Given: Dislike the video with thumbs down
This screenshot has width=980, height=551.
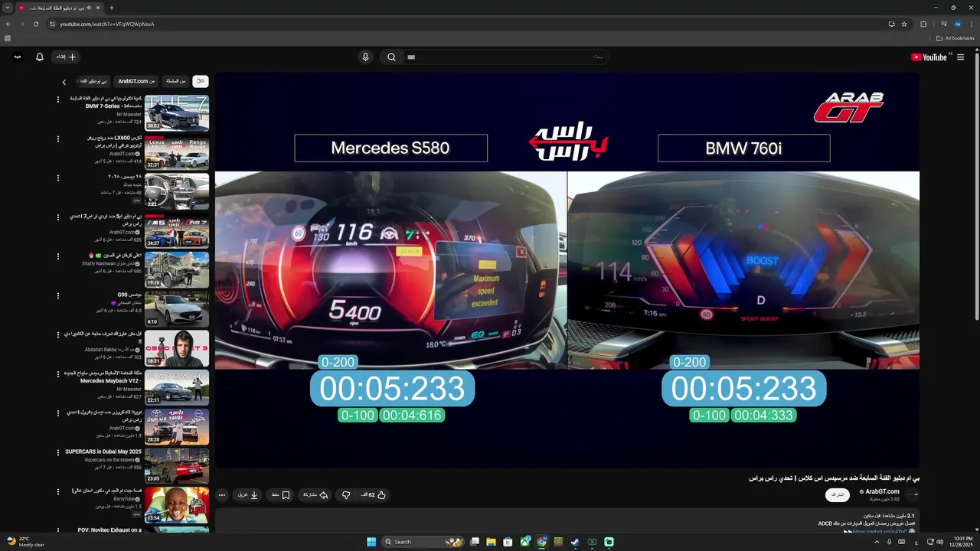Looking at the screenshot, I should click(346, 495).
